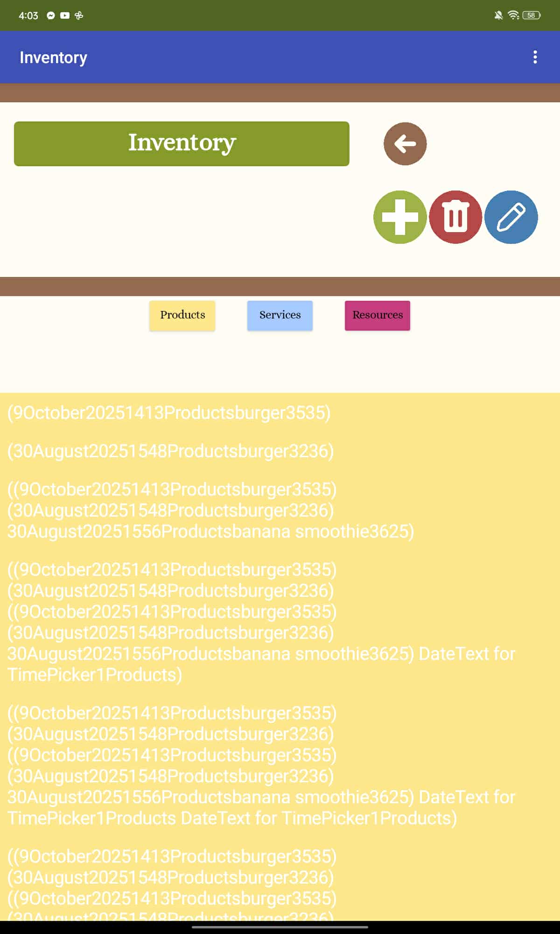This screenshot has width=560, height=934.
Task: Select the first (9October20251413Productsburger3535) entry
Action: pyautogui.click(x=280, y=413)
